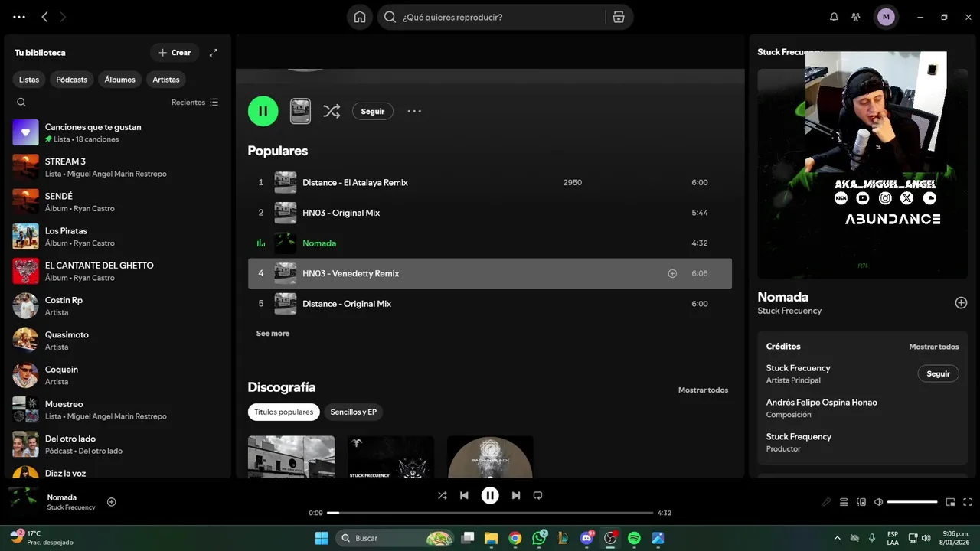
Task: Pause using the bottom bar white button
Action: (x=490, y=495)
